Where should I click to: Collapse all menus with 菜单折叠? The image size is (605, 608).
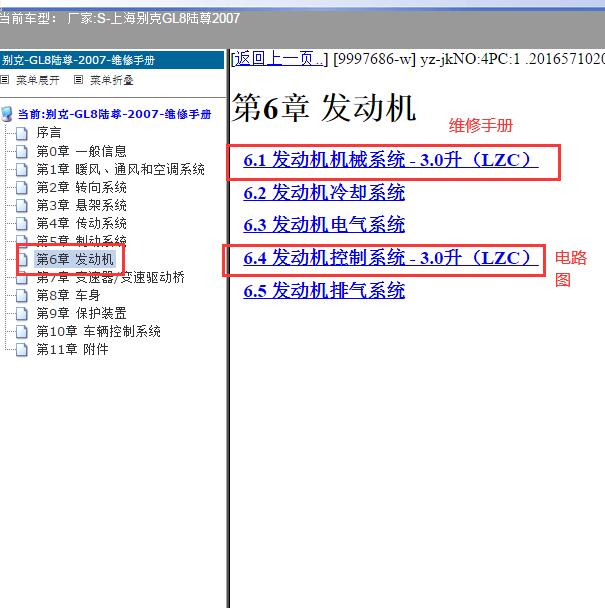(x=112, y=80)
